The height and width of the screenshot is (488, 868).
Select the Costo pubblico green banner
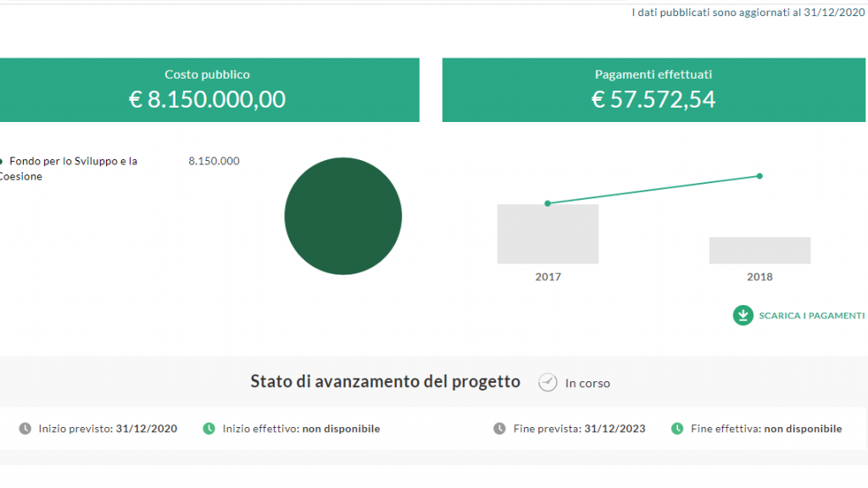click(209, 90)
